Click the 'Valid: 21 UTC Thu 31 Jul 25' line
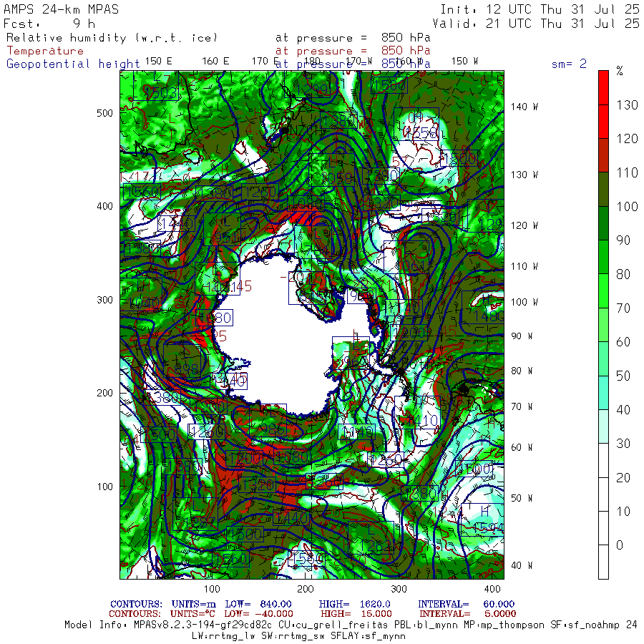Viewport: 644px width, 644px height. 535,24
